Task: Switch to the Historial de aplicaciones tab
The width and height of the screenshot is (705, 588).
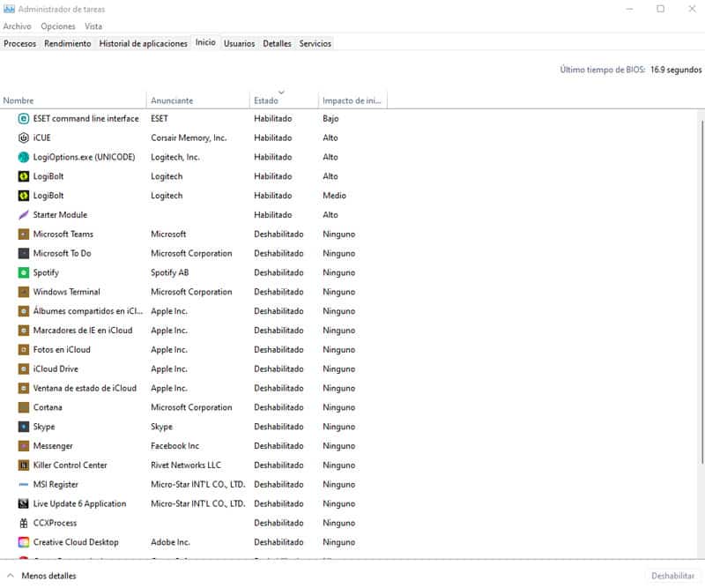Action: pos(143,44)
